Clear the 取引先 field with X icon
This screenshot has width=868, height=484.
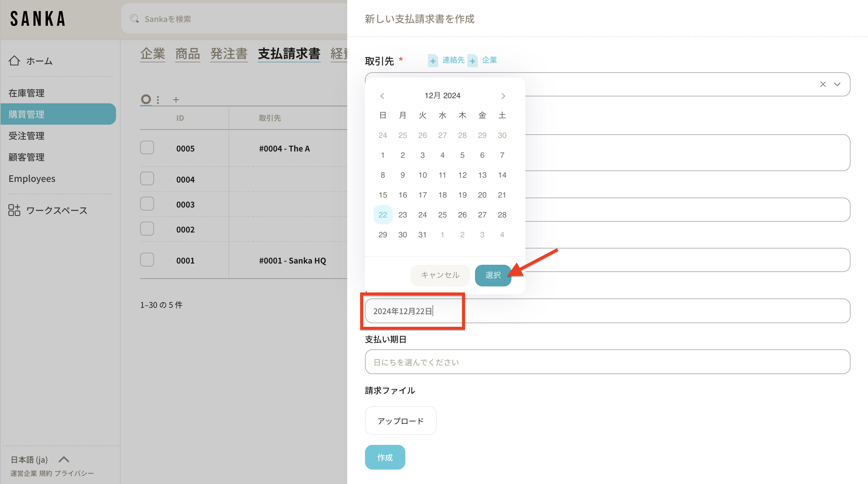tap(823, 84)
